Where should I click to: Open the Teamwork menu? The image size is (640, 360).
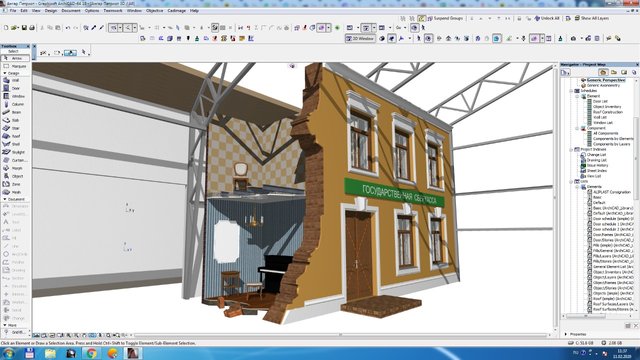coord(113,11)
